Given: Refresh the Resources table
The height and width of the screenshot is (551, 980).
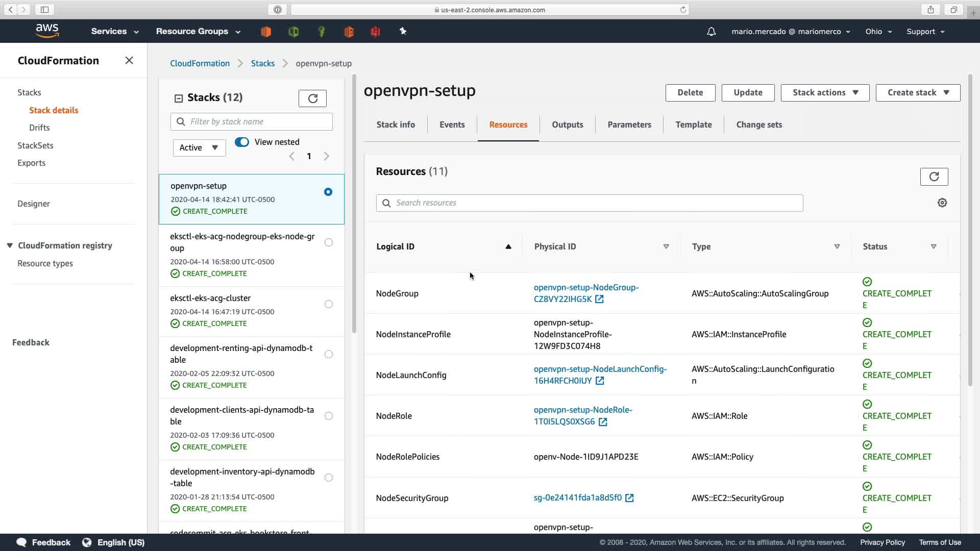Looking at the screenshot, I should click(x=934, y=177).
